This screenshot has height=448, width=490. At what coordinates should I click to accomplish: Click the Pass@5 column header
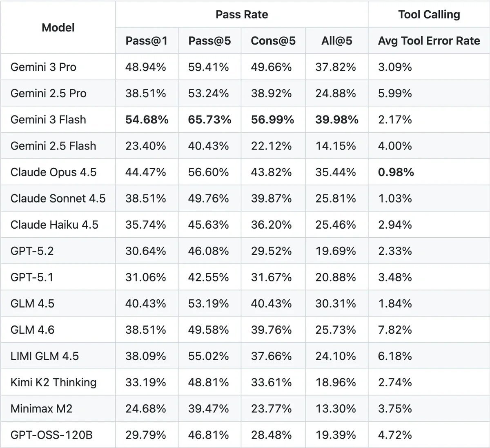(x=209, y=41)
